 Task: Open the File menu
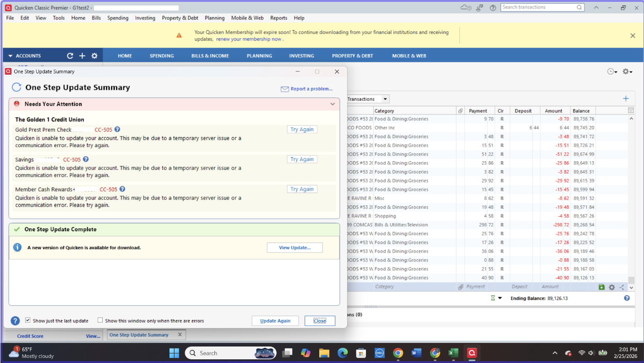pos(10,18)
